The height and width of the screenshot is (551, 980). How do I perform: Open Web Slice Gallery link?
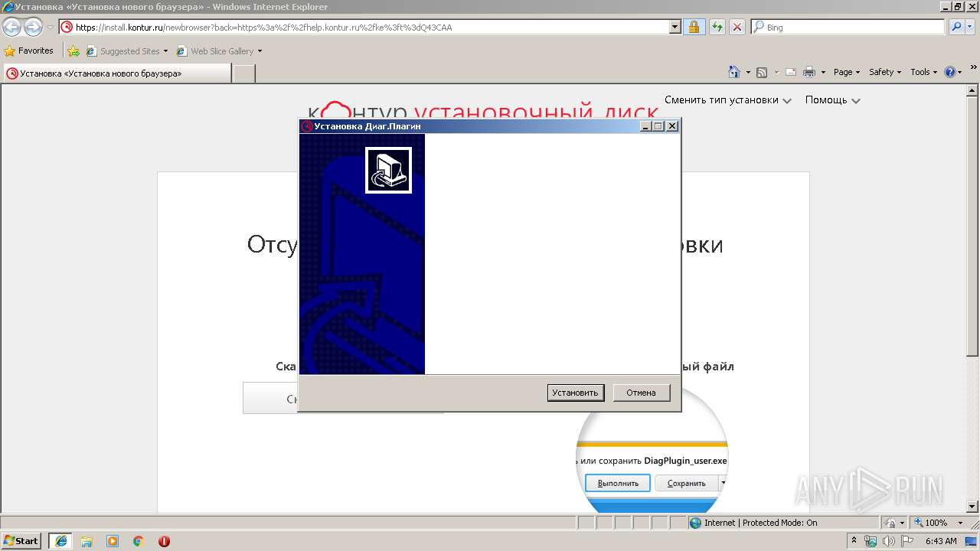coord(215,51)
